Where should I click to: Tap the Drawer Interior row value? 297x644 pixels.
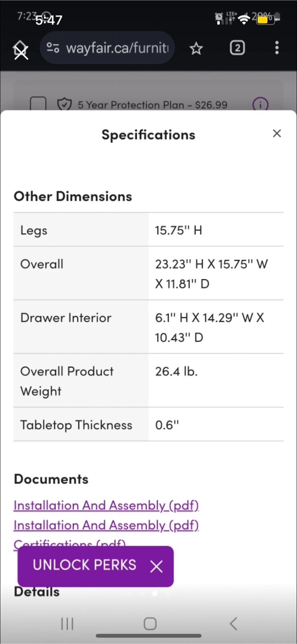click(x=210, y=327)
